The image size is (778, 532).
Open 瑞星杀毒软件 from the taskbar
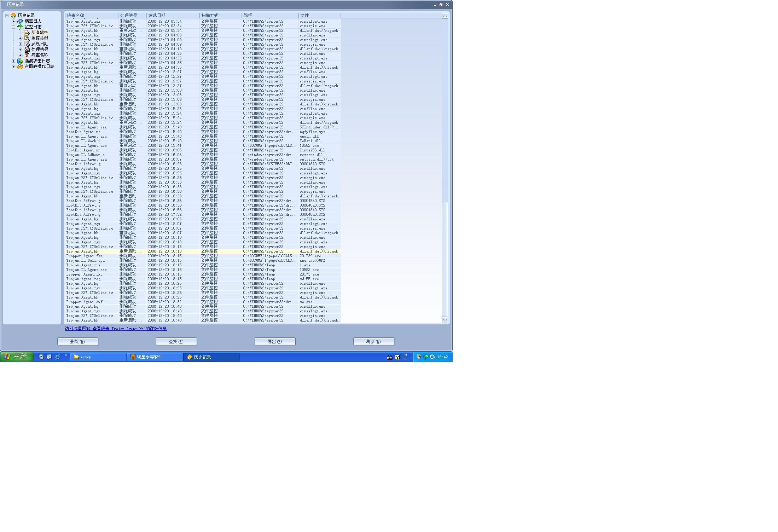click(x=155, y=357)
